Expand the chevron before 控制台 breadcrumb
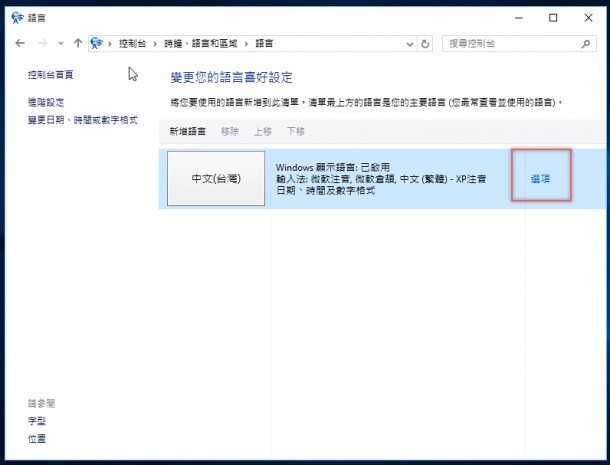 [x=110, y=44]
